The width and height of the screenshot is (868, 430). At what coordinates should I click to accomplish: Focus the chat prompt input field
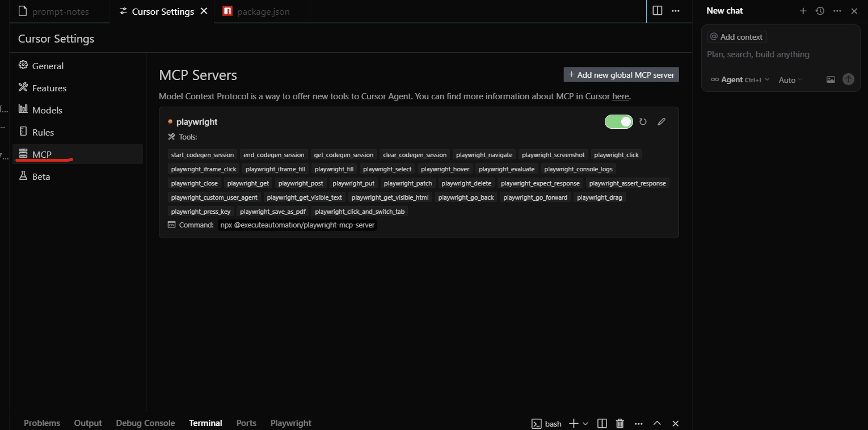(x=780, y=54)
